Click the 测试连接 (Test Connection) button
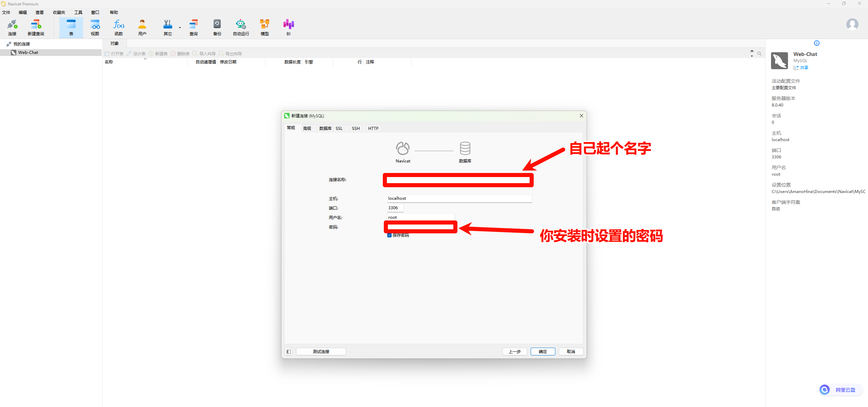Screen dimensions: 868x407 point(321,351)
